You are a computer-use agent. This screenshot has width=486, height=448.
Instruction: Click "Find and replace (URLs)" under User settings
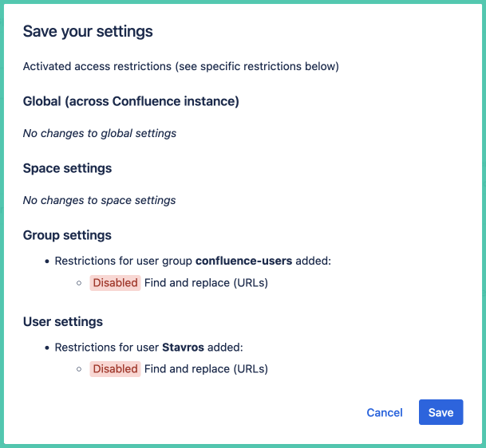click(206, 369)
